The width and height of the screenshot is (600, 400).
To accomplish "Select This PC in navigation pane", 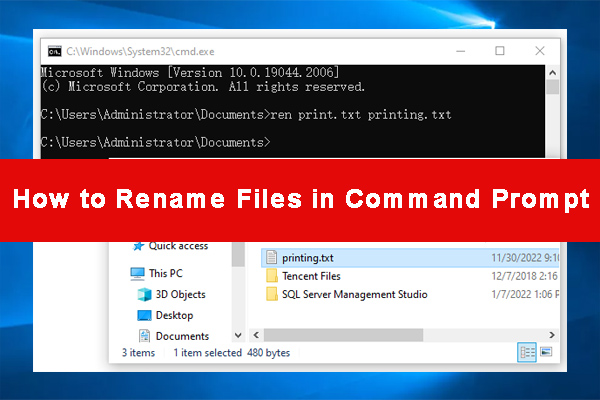I will point(166,273).
